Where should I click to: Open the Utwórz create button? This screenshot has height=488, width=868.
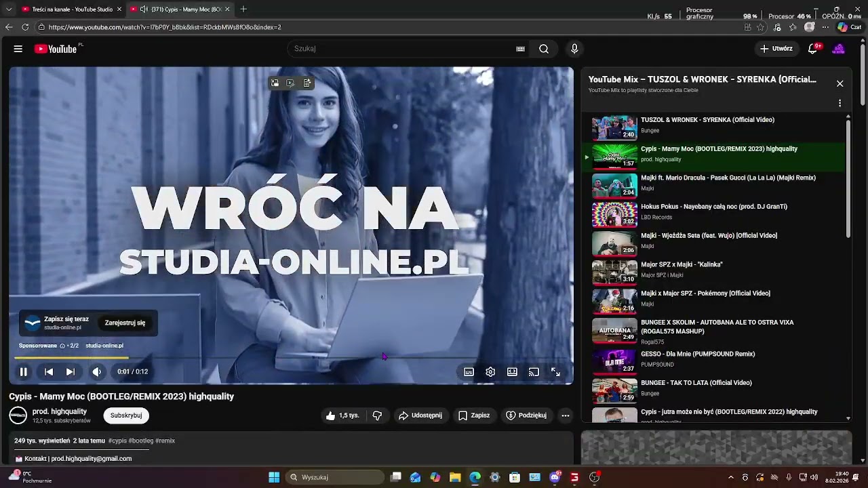(x=776, y=49)
